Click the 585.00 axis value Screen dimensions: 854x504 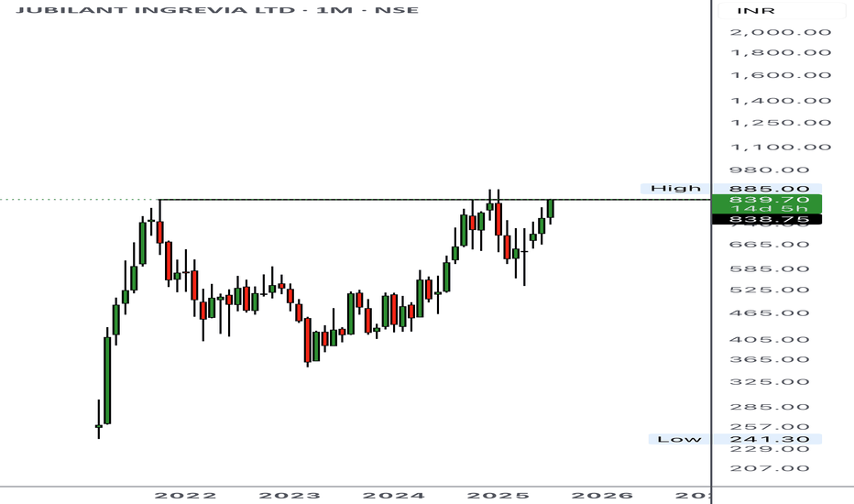coord(769,268)
